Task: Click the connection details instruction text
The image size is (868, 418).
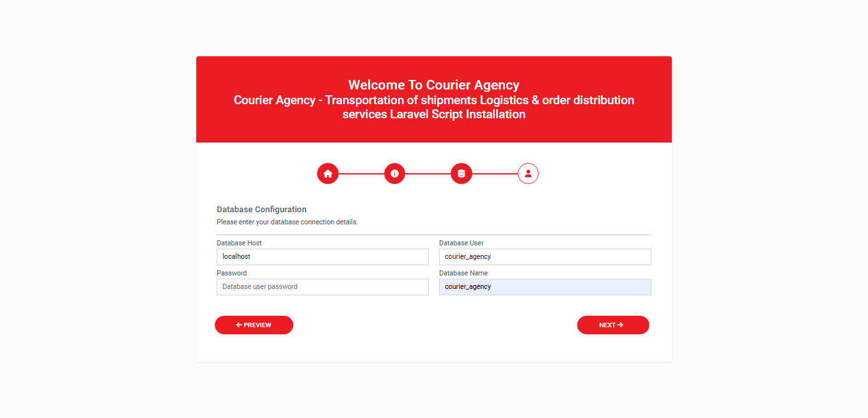Action: 287,222
